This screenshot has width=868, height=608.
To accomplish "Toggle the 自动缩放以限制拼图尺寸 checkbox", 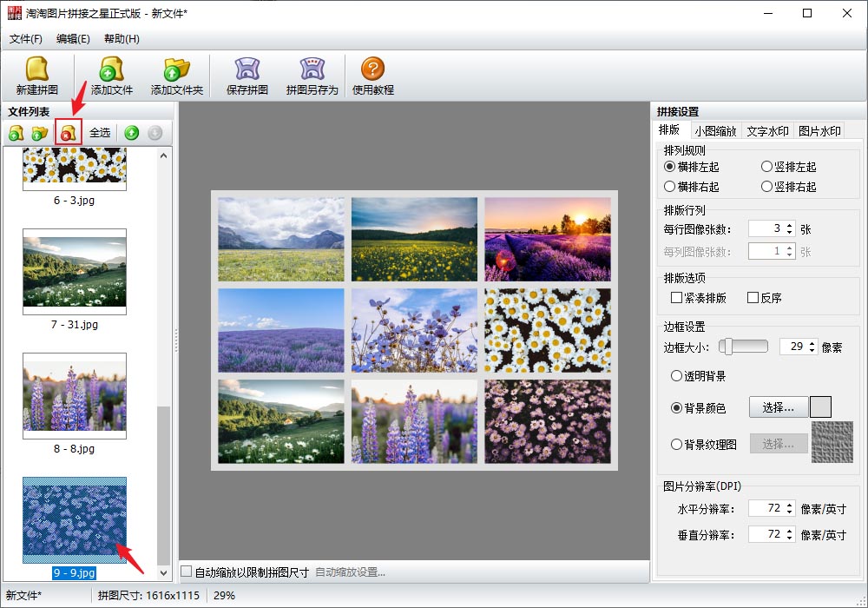I will point(187,572).
